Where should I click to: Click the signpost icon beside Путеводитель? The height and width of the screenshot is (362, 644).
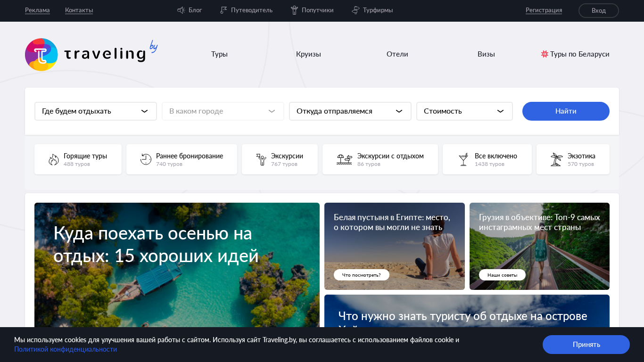point(223,10)
